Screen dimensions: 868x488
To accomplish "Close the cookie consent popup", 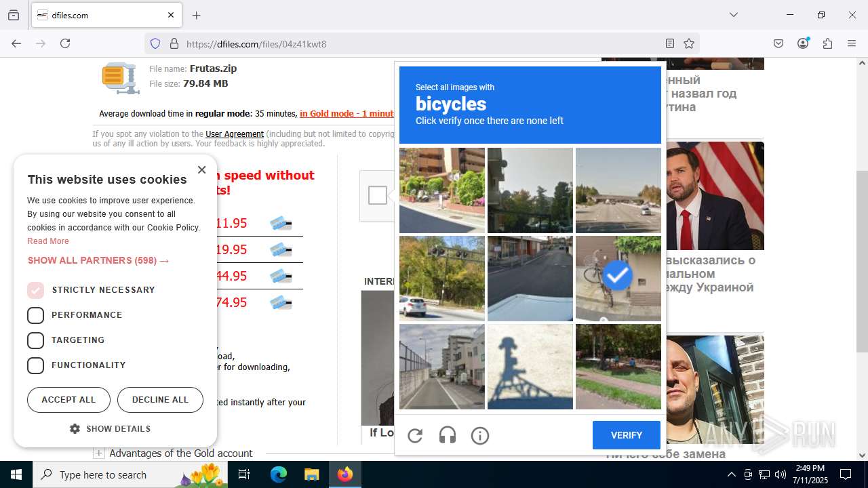I will pos(201,170).
